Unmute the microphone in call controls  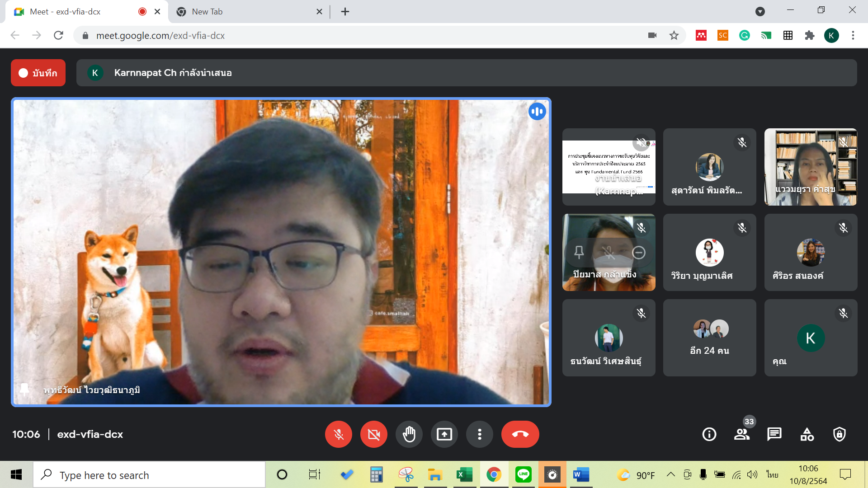pos(338,434)
